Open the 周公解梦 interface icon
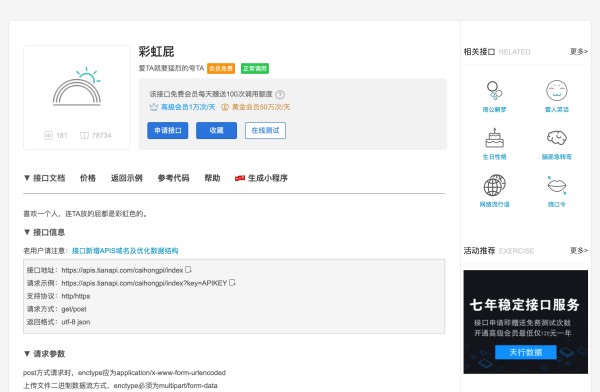Screen dimensions: 600x392 (494, 91)
